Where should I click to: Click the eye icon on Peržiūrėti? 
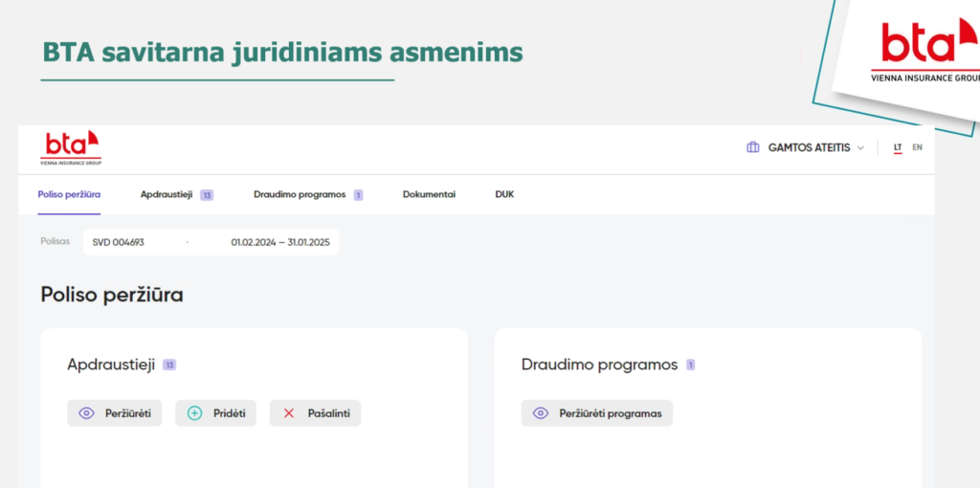[86, 413]
